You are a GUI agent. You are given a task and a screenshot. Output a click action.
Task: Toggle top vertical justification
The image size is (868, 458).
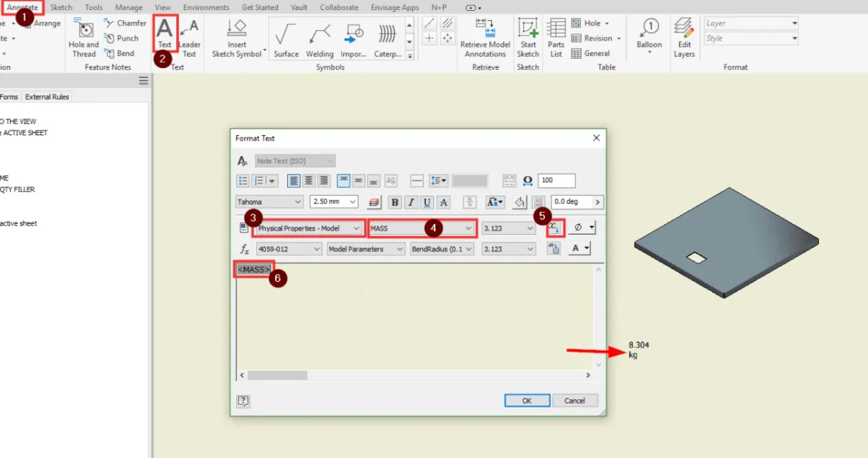coord(344,181)
